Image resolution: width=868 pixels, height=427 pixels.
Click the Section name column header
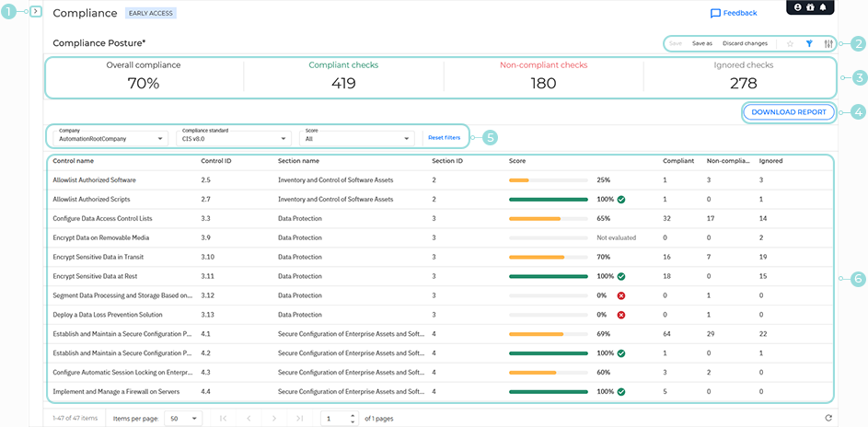click(299, 161)
